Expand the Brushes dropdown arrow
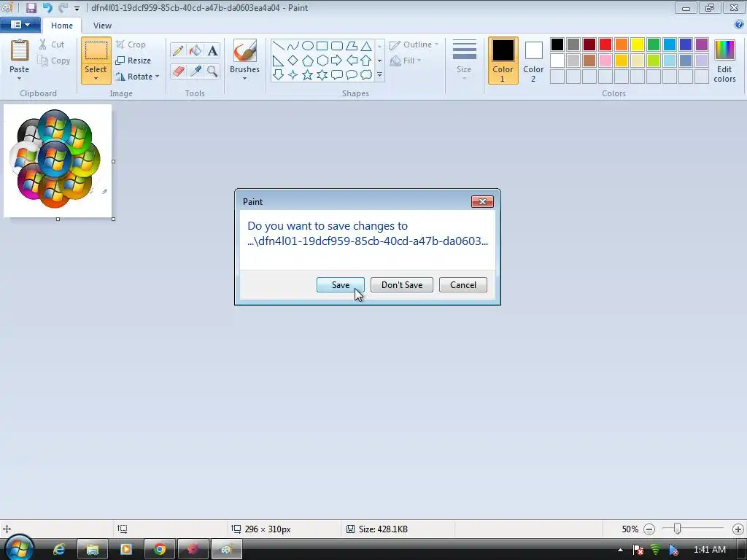This screenshot has height=560, width=747. pos(245,79)
